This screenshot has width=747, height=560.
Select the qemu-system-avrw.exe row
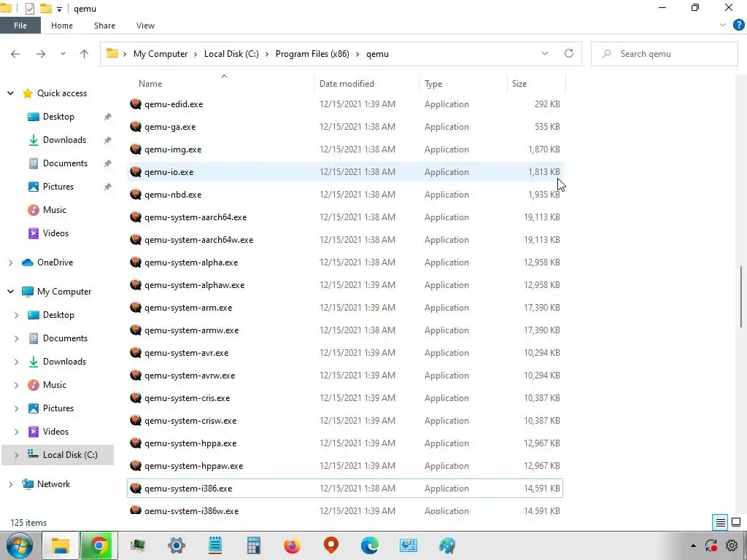click(345, 376)
